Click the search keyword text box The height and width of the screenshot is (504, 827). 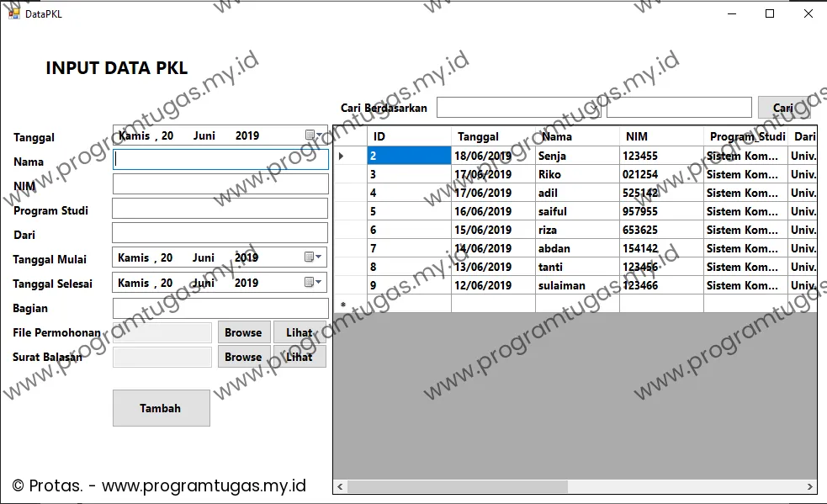(x=678, y=108)
